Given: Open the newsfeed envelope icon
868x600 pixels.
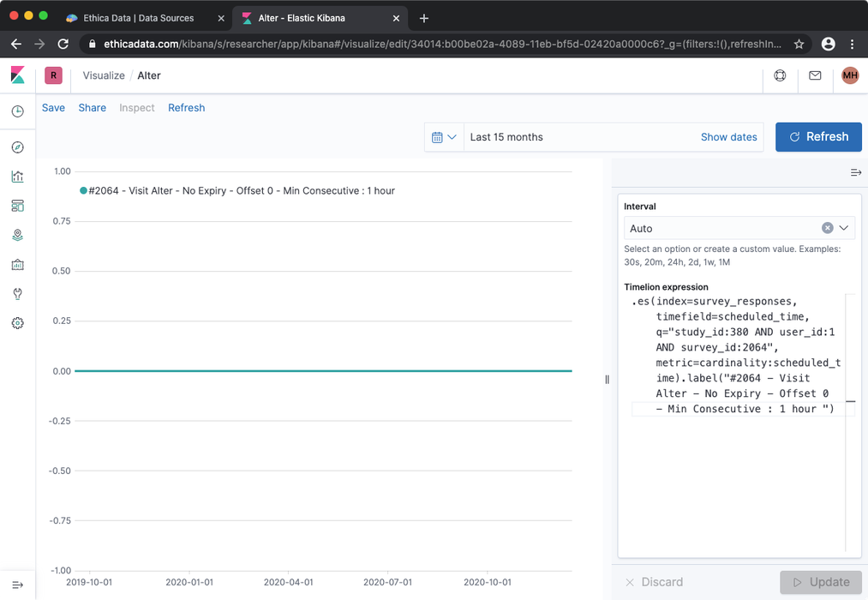Looking at the screenshot, I should (x=814, y=75).
